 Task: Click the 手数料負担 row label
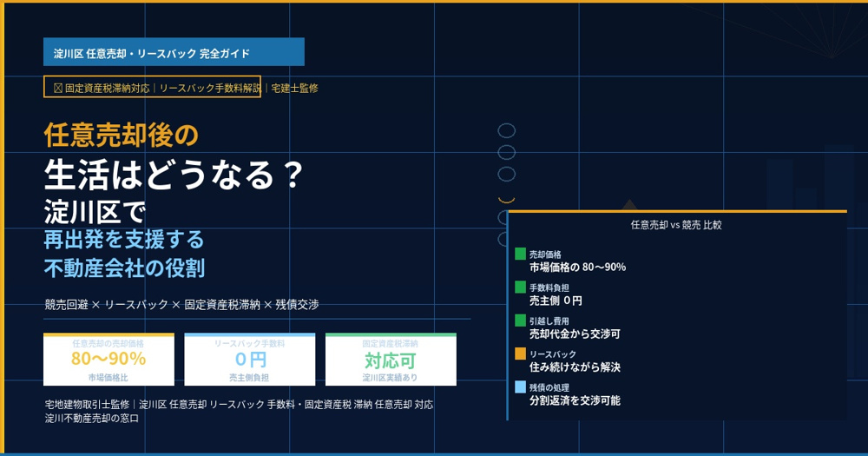549,288
